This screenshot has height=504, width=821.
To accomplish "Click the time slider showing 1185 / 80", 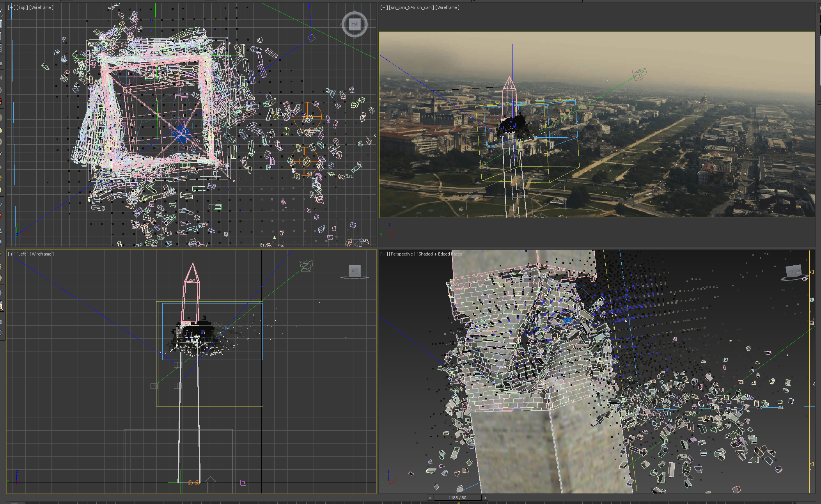I will [x=457, y=498].
